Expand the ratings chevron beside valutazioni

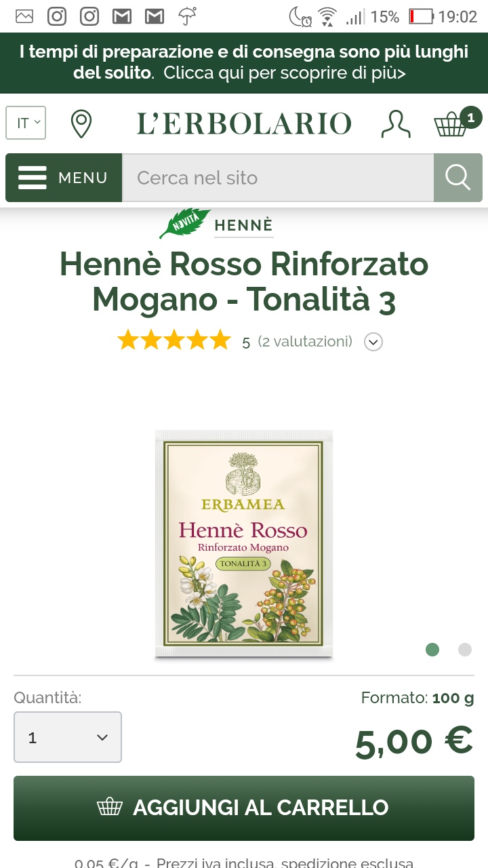373,342
